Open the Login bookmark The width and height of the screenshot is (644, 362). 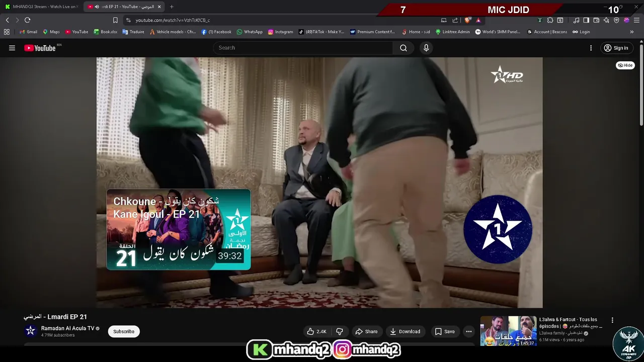point(581,32)
